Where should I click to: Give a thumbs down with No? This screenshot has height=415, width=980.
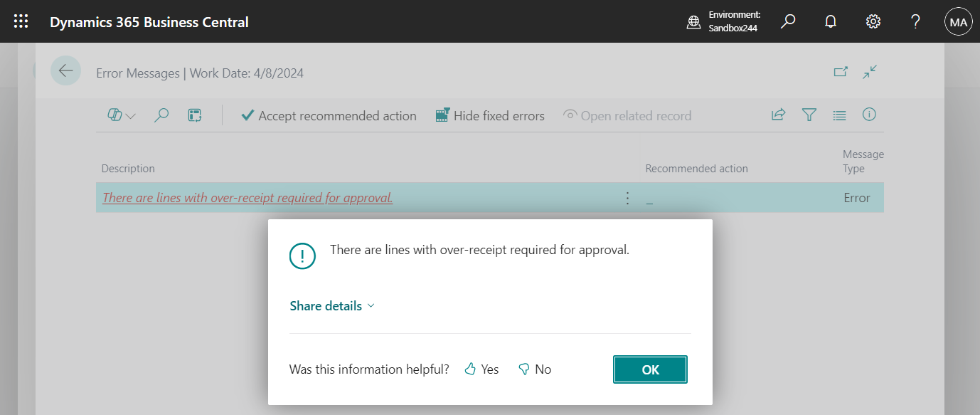[534, 369]
